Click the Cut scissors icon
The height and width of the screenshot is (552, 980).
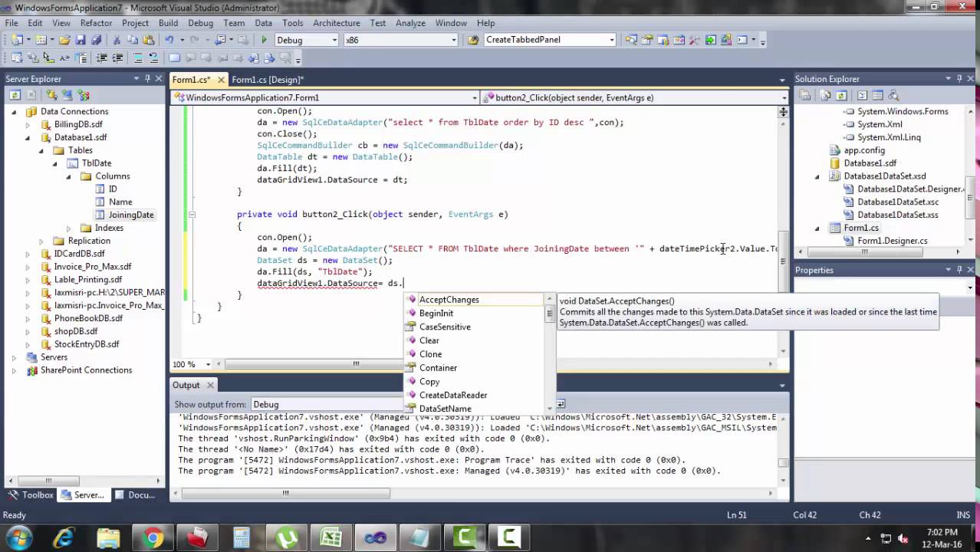pos(117,40)
